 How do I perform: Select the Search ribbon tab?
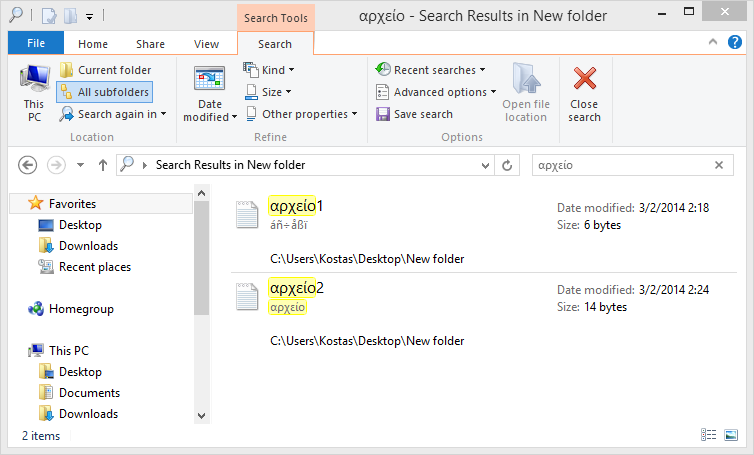pyautogui.click(x=275, y=44)
